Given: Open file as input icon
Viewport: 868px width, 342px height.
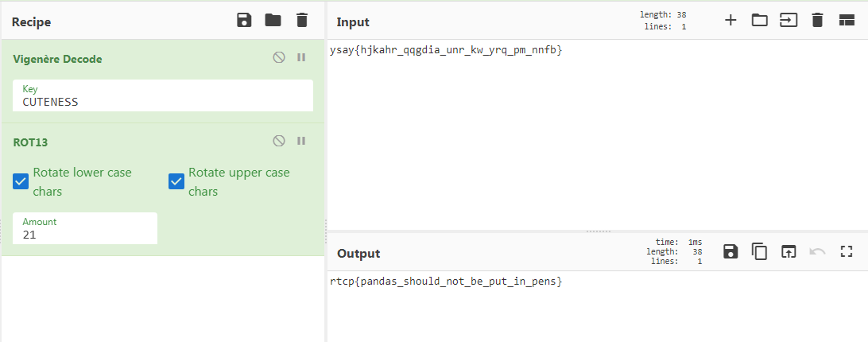Looking at the screenshot, I should 789,21.
